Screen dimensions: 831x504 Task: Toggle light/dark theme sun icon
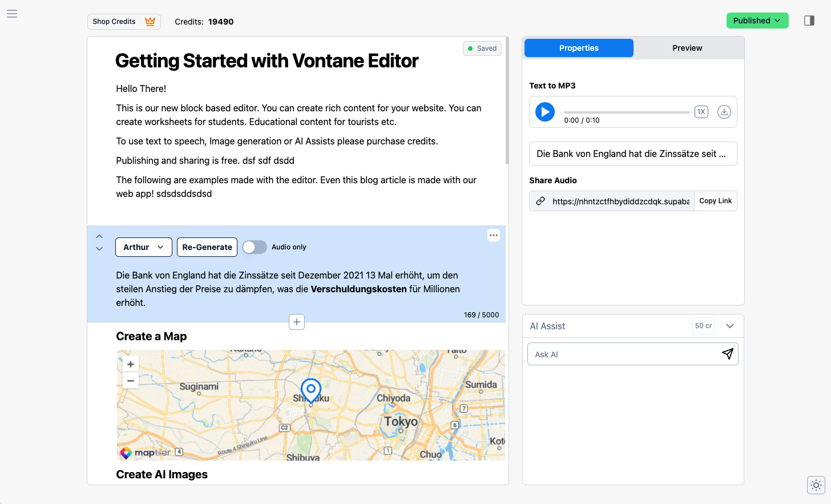tap(816, 485)
